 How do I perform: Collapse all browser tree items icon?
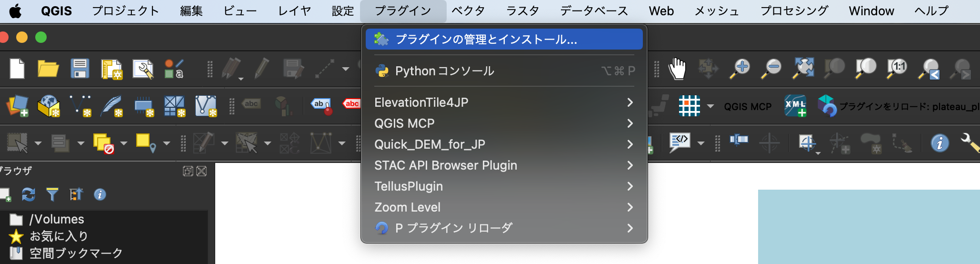coord(76,194)
